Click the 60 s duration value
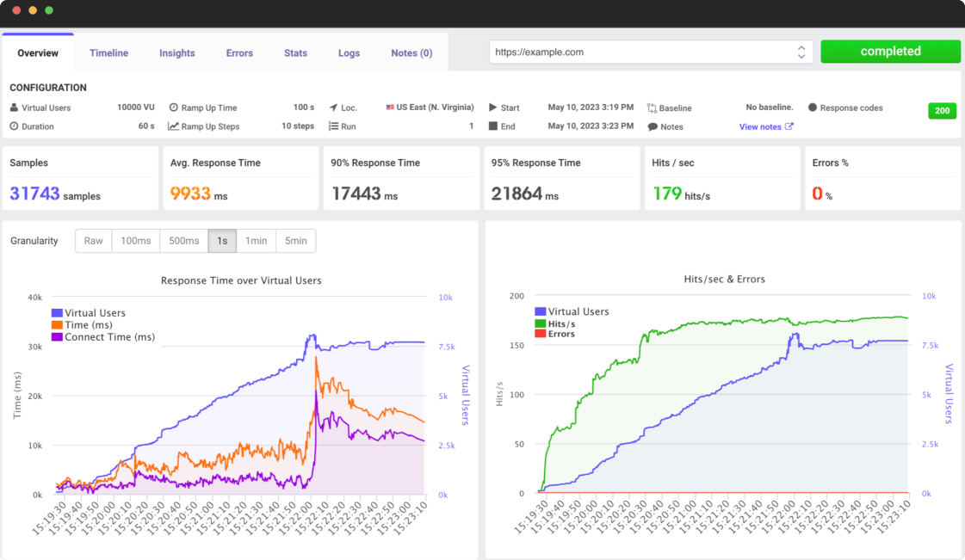The height and width of the screenshot is (560, 965). [x=146, y=126]
